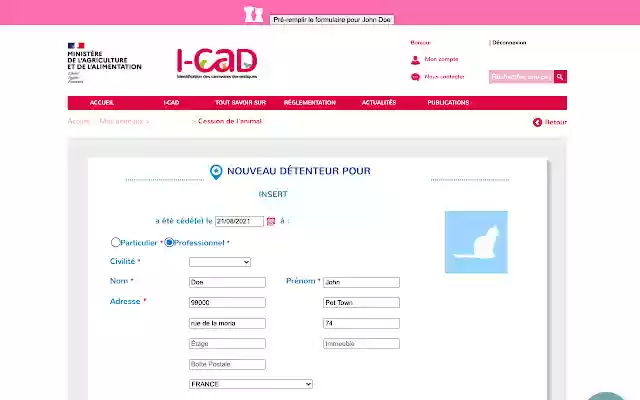Click the Mon compte person icon
Image resolution: width=640 pixels, height=400 pixels.
click(415, 60)
